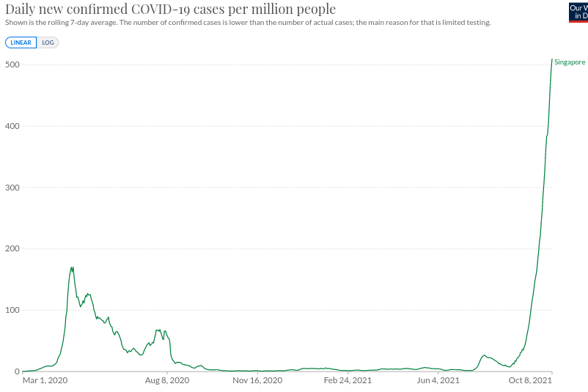The width and height of the screenshot is (588, 392).
Task: Click the Aug 8, 2020 date label
Action: [167, 380]
